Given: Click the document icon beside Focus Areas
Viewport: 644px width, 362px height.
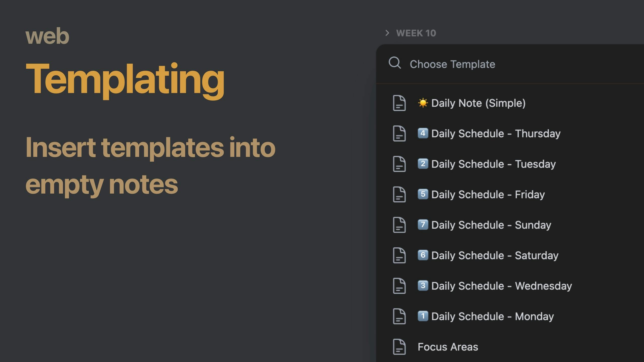Looking at the screenshot, I should point(399,347).
